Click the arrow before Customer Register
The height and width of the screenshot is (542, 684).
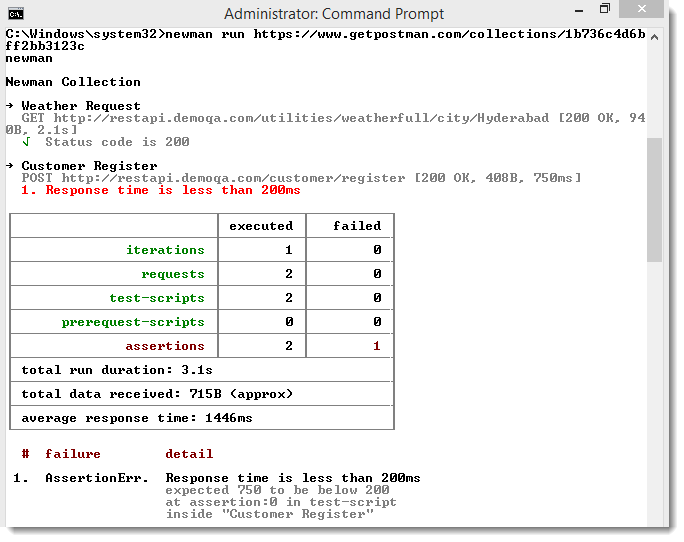coord(10,165)
